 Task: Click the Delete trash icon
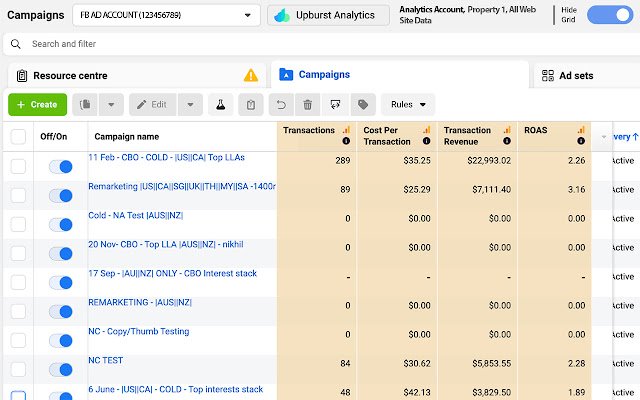307,105
